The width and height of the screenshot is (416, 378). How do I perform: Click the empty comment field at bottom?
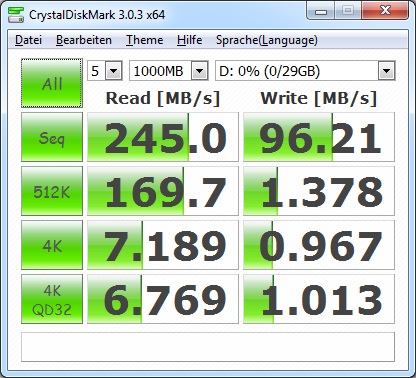click(x=208, y=347)
